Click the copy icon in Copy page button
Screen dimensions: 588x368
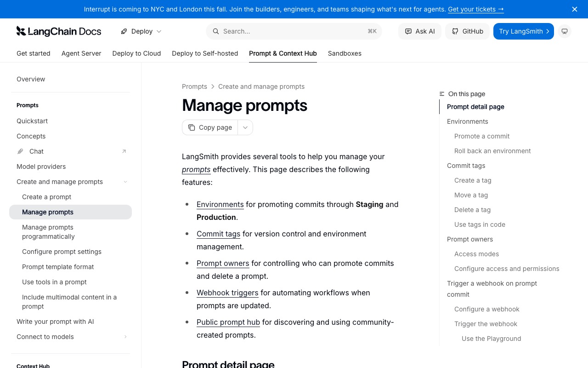pos(192,127)
